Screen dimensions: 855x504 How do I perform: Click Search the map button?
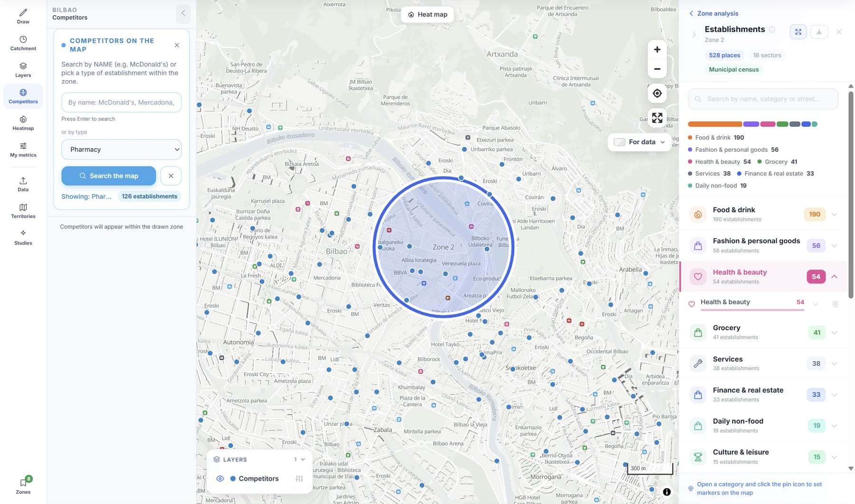coord(108,176)
